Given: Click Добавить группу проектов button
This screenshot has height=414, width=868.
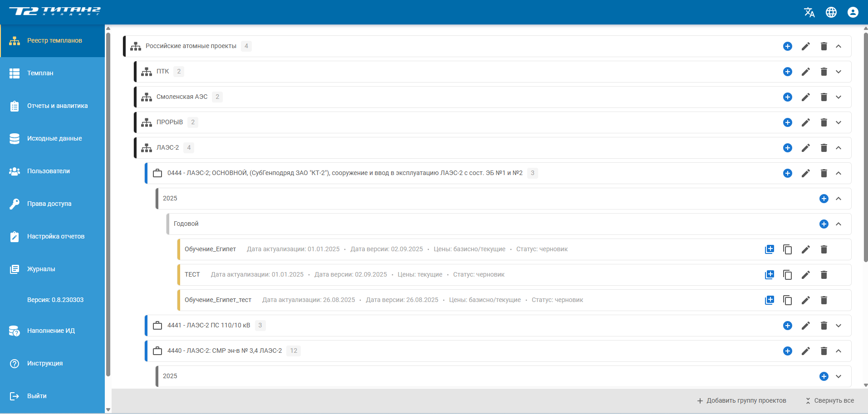Looking at the screenshot, I should [x=741, y=400].
